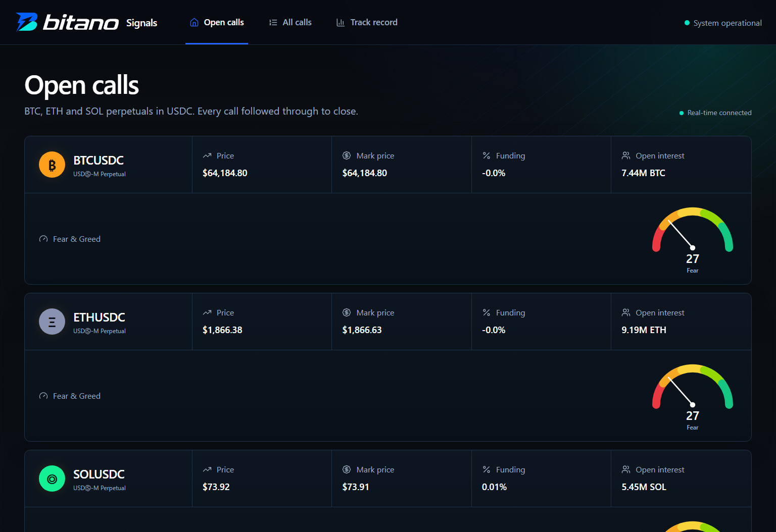Click the dollar icon in ETHUSDC Mark price
776x532 pixels.
(x=347, y=312)
